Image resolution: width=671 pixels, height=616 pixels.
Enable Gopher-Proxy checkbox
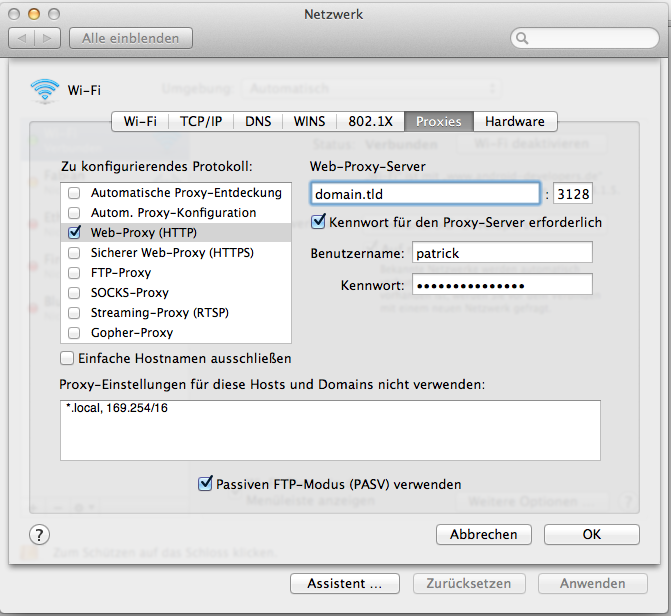point(74,333)
